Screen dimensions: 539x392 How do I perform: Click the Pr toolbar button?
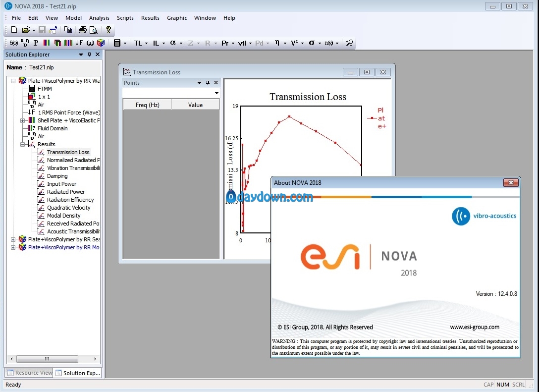coord(225,43)
